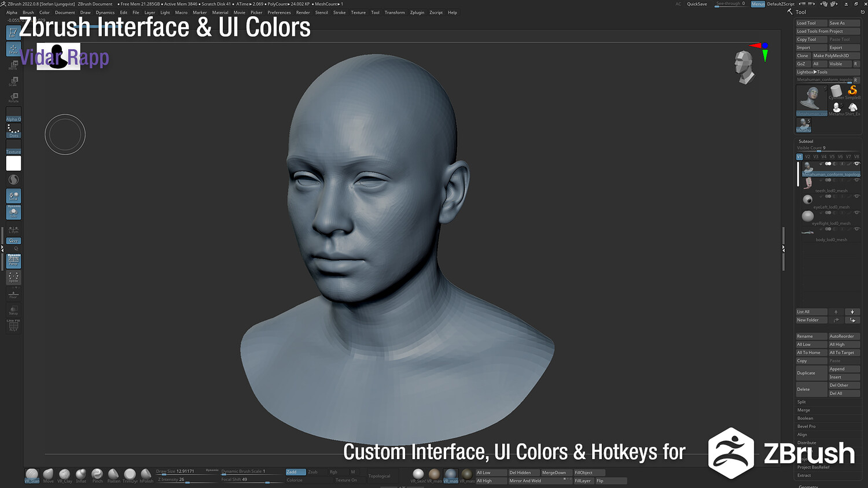Toggle Local symmetry mode
This screenshot has height=488, width=868.
(x=13, y=196)
